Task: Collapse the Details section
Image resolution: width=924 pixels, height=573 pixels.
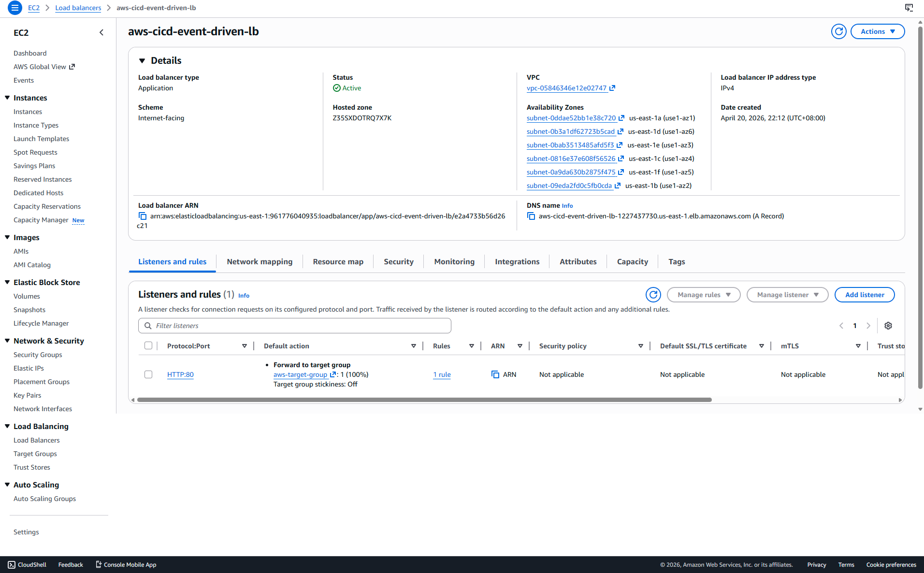Action: pyautogui.click(x=142, y=60)
